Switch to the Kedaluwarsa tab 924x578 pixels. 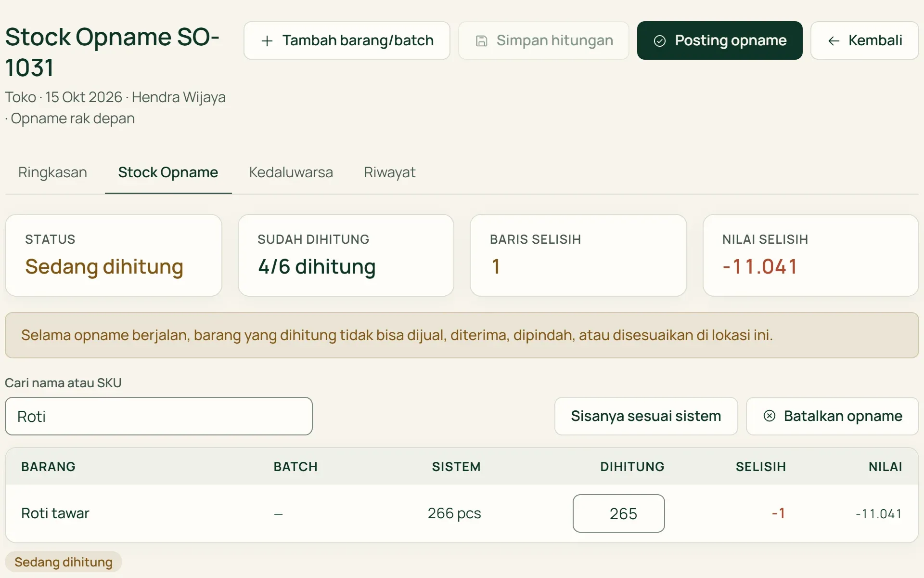point(291,172)
